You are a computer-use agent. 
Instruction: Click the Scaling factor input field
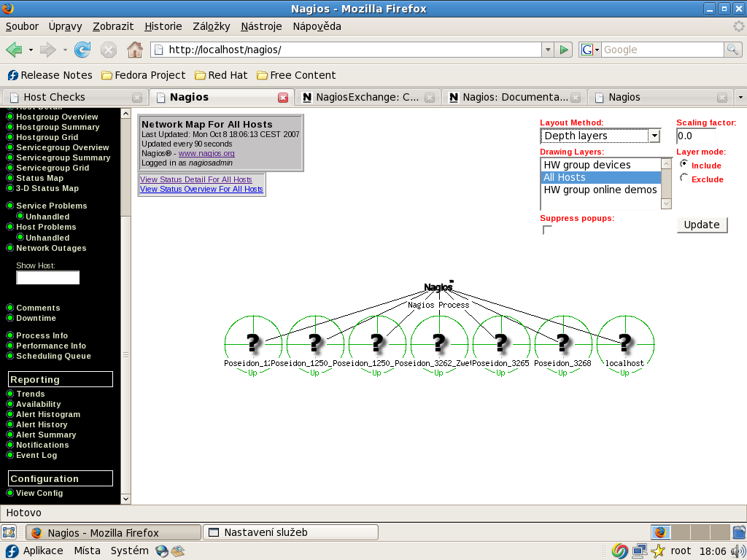click(x=695, y=136)
